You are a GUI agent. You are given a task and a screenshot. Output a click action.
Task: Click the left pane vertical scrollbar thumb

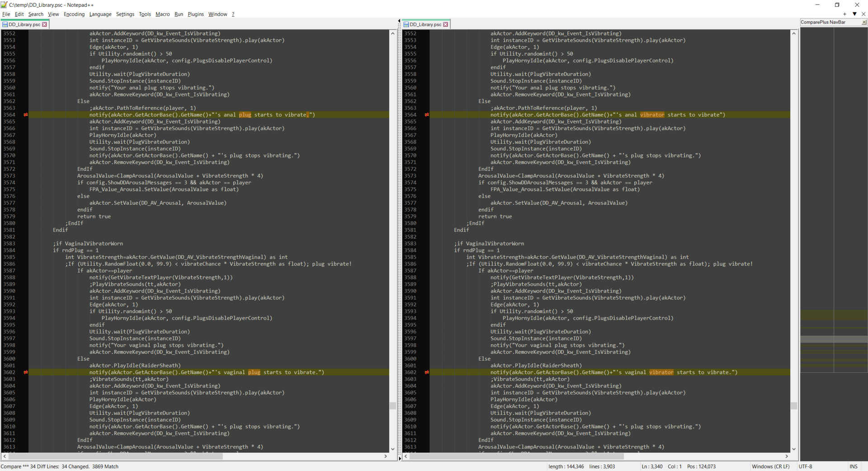click(392, 405)
